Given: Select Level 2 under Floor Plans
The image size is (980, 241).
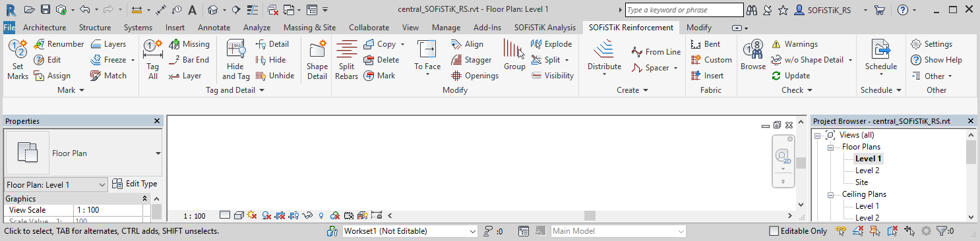Looking at the screenshot, I should pyautogui.click(x=867, y=171).
